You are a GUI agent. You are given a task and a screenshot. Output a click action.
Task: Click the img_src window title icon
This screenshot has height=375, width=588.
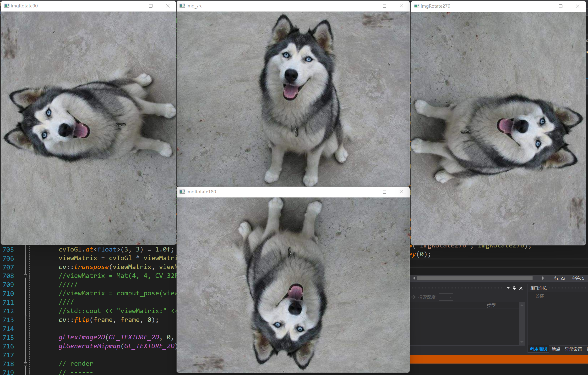[182, 6]
